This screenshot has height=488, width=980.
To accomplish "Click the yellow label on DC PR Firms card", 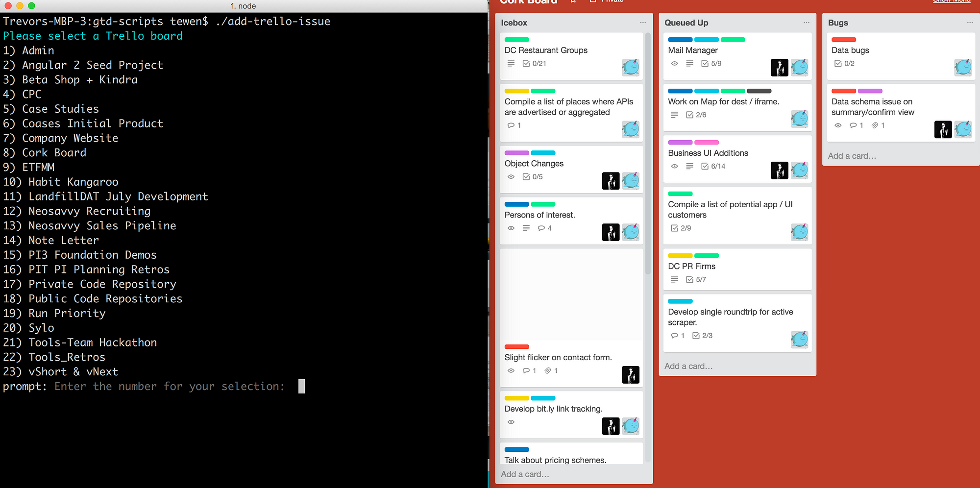I will pos(680,256).
